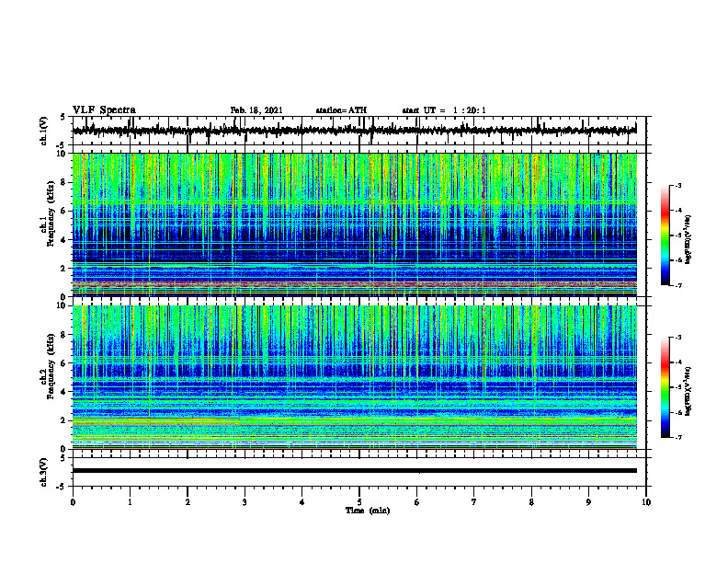Click the time axis tick label "2"
This screenshot has width=728, height=563.
click(188, 502)
